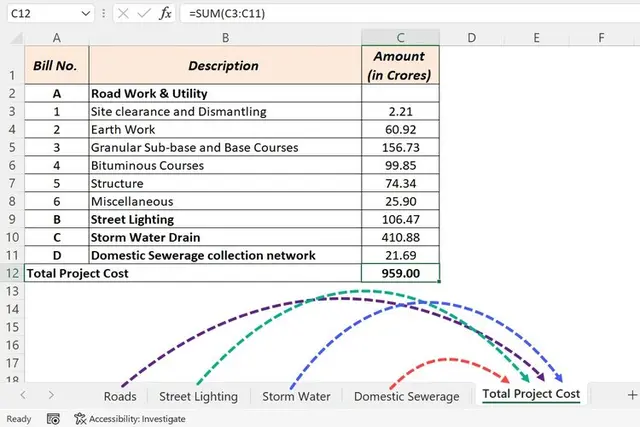Click the amount cell 156.73
Screen dimensions: 640x427
400,147
